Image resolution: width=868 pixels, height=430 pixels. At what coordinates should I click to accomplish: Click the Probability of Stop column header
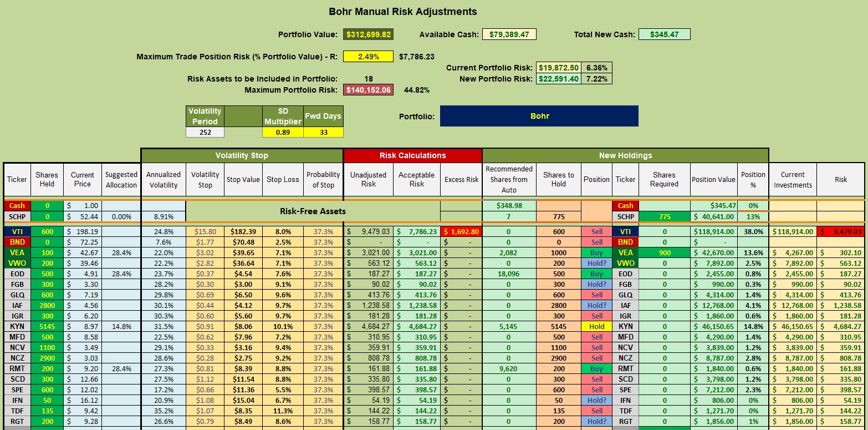[x=323, y=179]
